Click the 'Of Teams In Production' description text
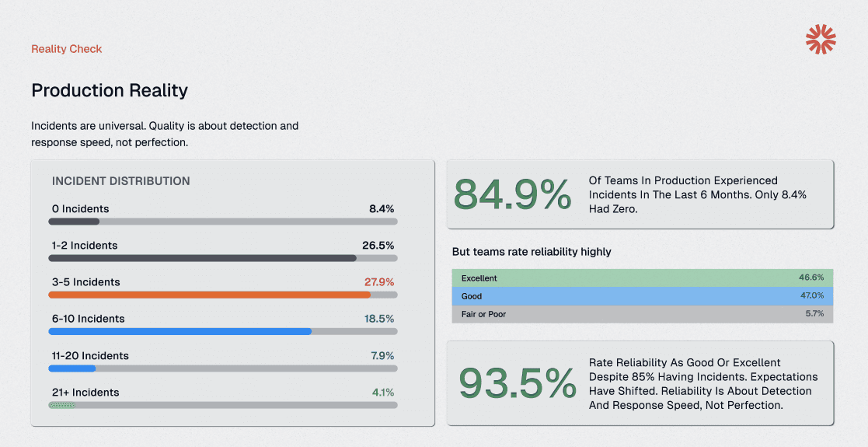The width and height of the screenshot is (868, 447). click(698, 194)
